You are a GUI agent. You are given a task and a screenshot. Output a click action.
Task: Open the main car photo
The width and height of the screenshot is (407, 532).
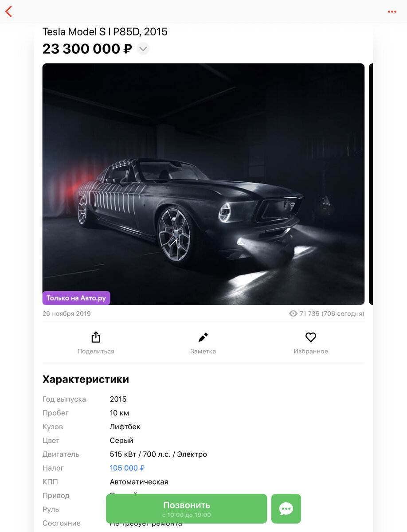[x=203, y=184]
